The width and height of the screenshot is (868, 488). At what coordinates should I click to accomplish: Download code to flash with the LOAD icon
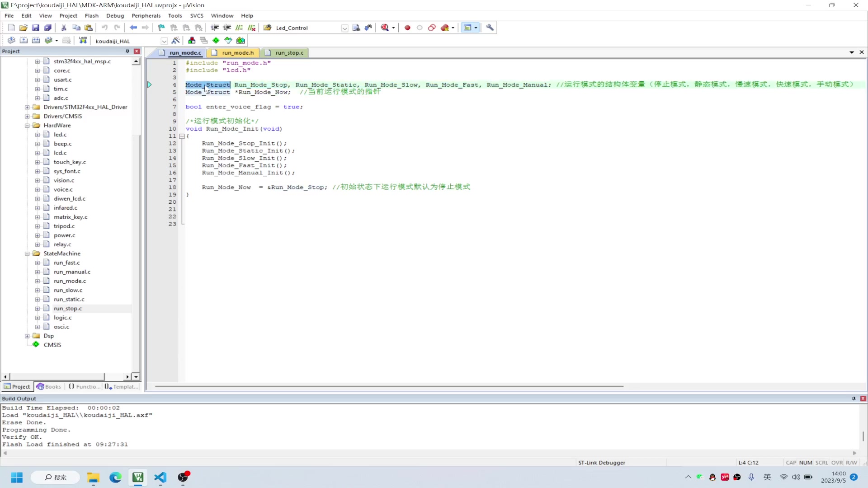pos(83,41)
